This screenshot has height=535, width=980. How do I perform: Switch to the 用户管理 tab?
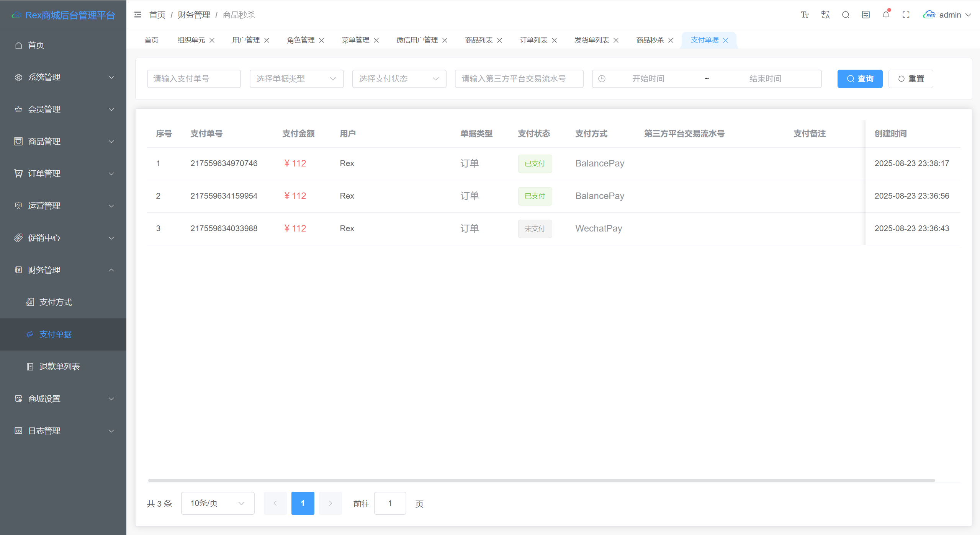246,40
